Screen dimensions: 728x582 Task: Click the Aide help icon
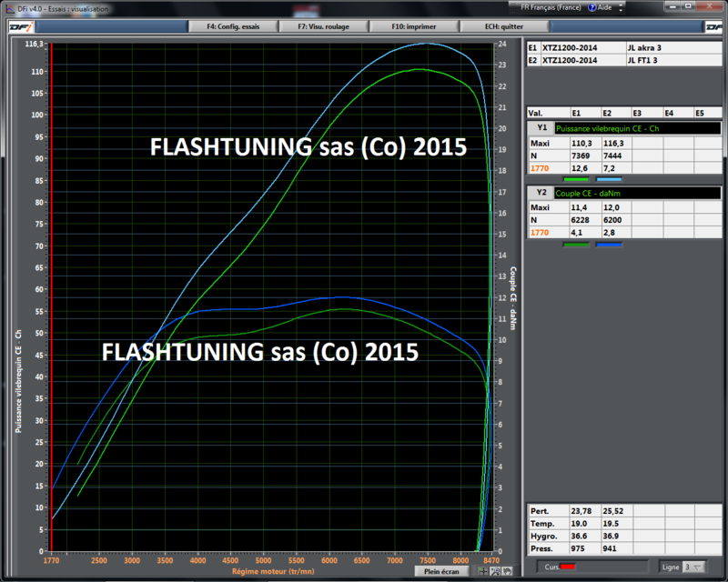pyautogui.click(x=592, y=7)
